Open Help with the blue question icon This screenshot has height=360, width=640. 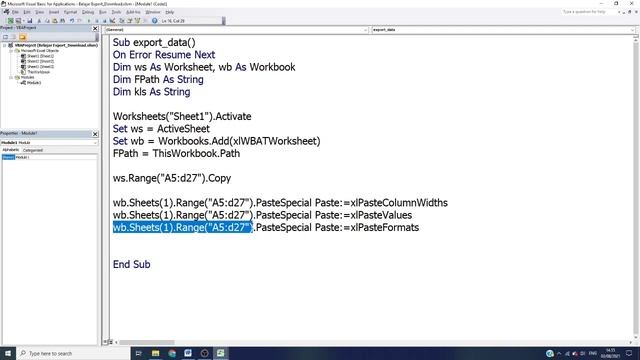(x=155, y=21)
